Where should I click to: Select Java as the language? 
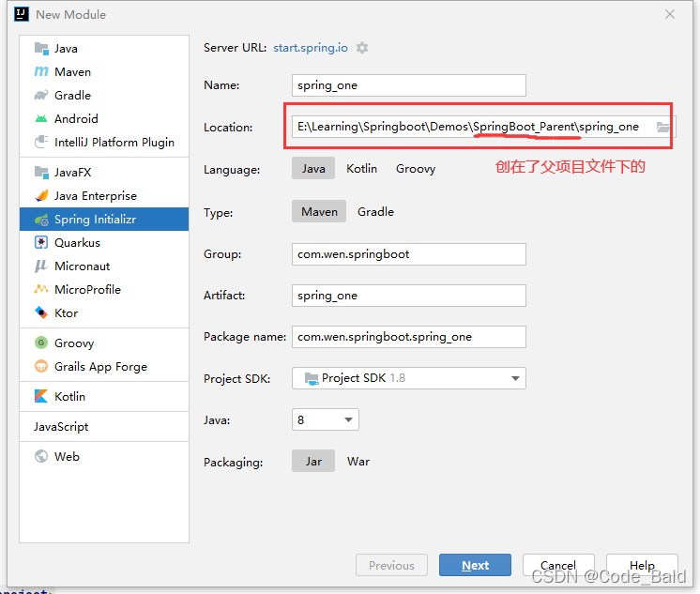tap(313, 168)
